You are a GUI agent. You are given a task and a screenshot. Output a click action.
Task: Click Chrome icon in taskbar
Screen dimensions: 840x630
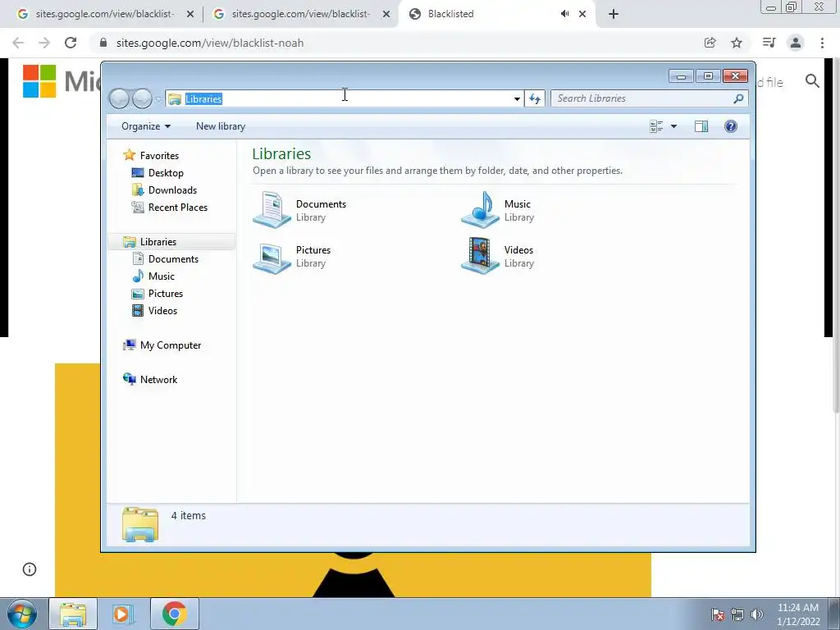click(175, 614)
